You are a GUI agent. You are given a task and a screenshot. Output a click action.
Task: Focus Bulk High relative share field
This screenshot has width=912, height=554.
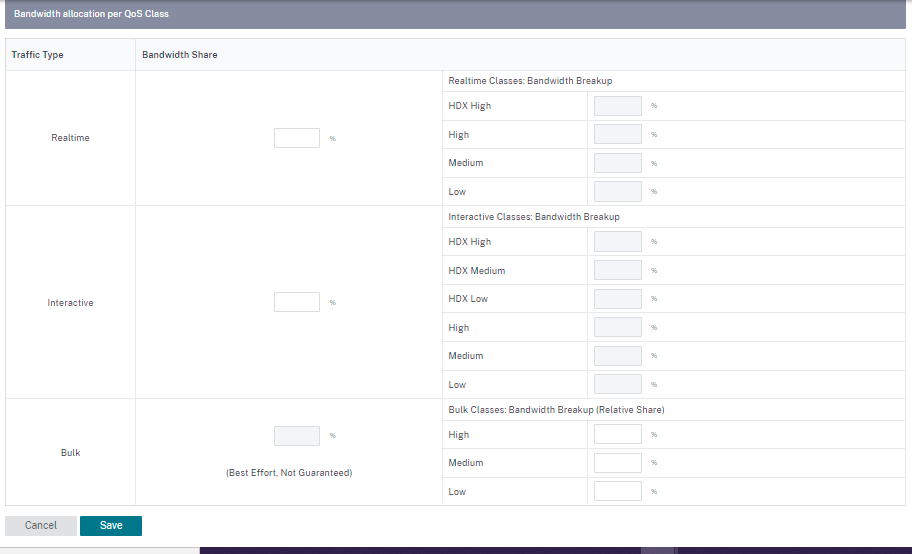(618, 434)
